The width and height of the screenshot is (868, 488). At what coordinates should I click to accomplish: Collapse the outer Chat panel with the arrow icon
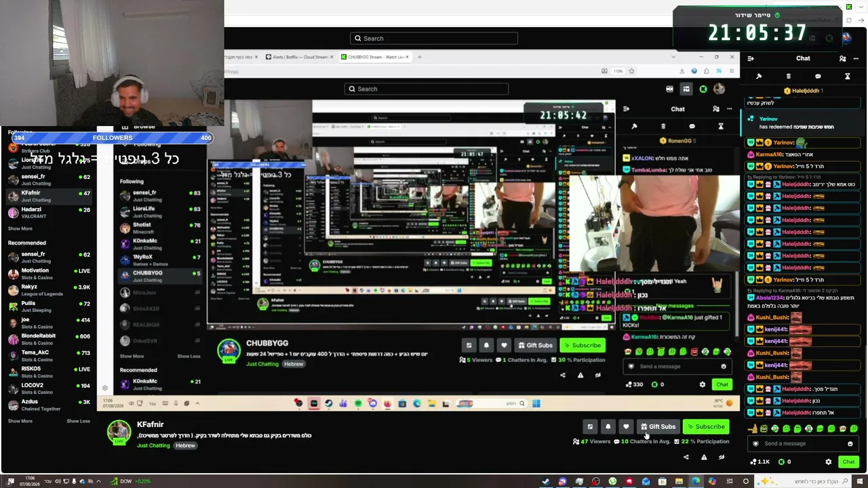(751, 58)
